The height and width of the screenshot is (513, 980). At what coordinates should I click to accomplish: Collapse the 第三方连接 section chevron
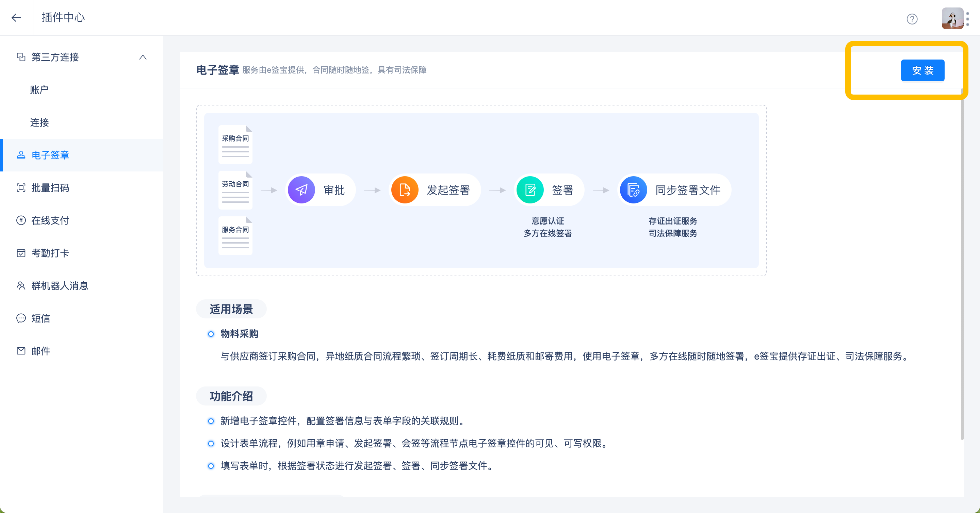pos(143,57)
